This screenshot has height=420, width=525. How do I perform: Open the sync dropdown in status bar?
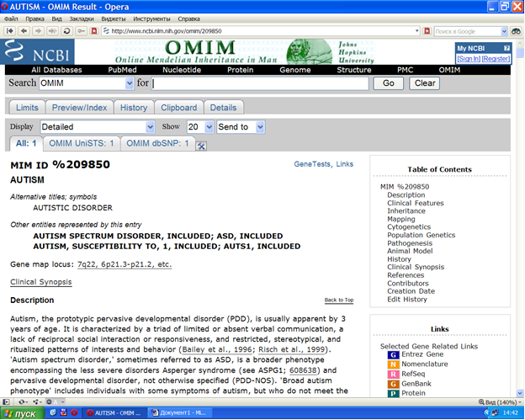(x=23, y=401)
